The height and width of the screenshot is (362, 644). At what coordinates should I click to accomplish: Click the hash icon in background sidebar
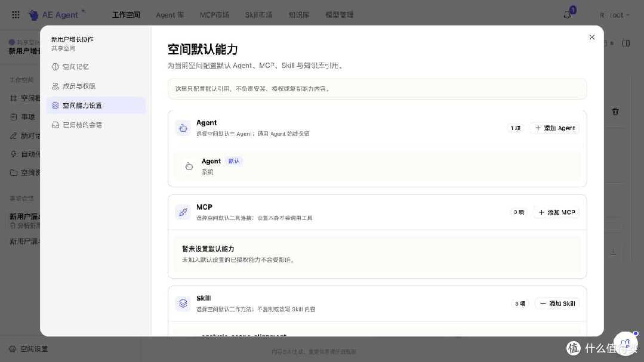click(x=14, y=98)
